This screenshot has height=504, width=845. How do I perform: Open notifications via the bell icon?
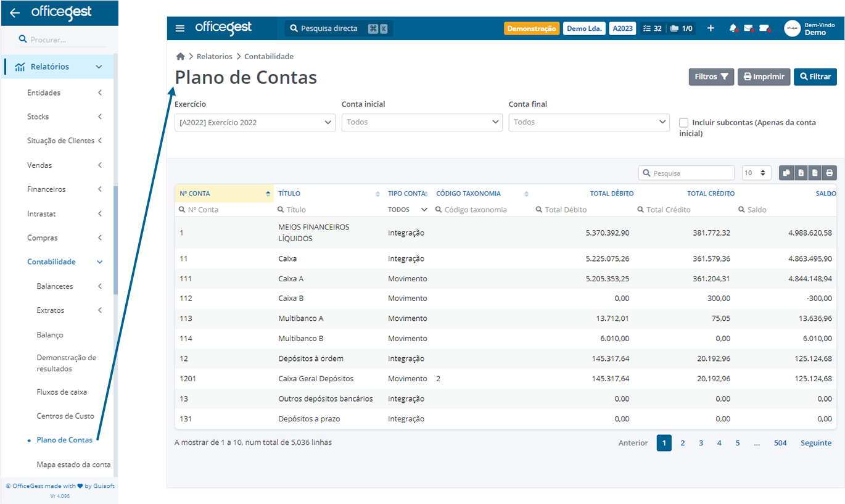point(733,28)
